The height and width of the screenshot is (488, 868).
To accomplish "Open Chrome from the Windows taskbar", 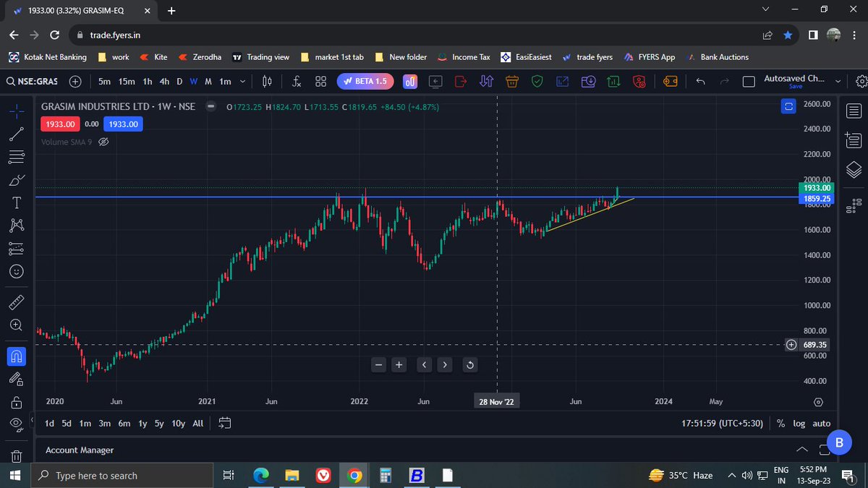I will (354, 475).
